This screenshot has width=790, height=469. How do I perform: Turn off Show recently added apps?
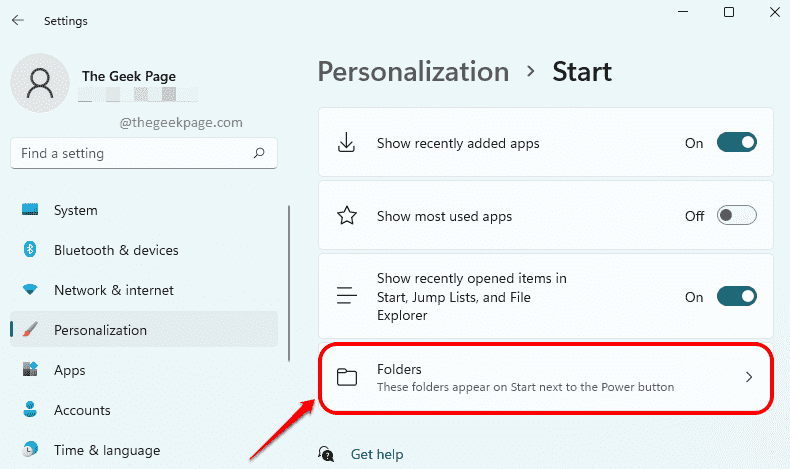(737, 143)
